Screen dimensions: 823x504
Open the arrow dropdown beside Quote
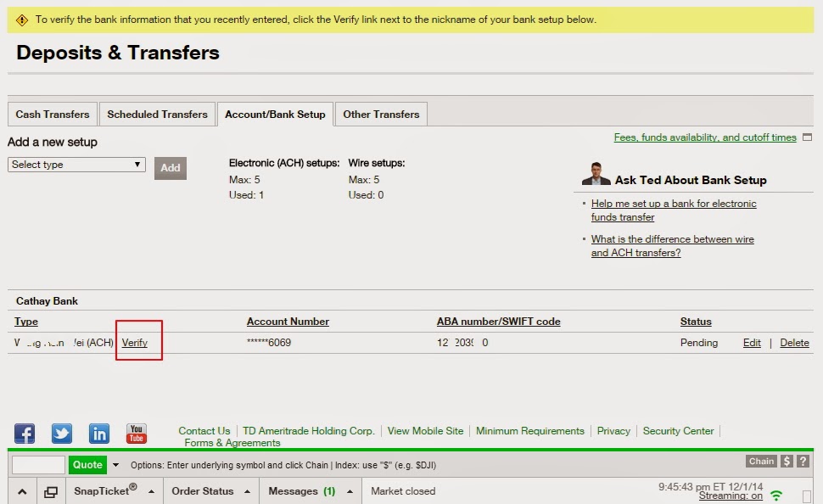[115, 465]
